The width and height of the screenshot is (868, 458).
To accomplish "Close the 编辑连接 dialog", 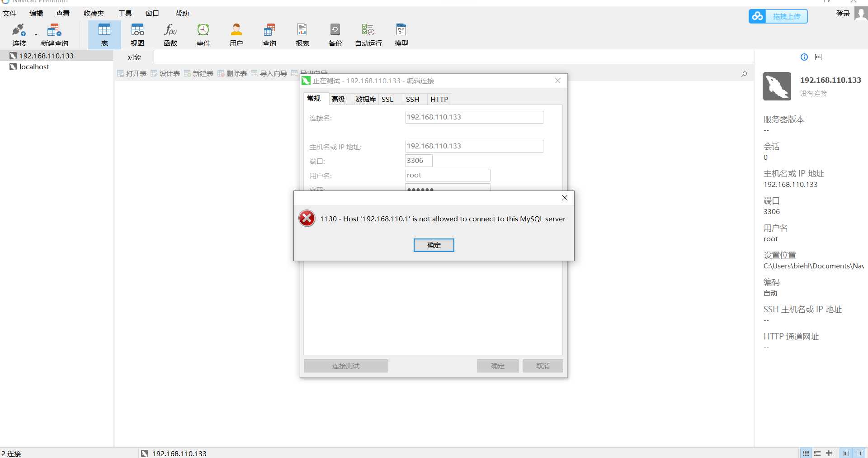I will click(558, 81).
